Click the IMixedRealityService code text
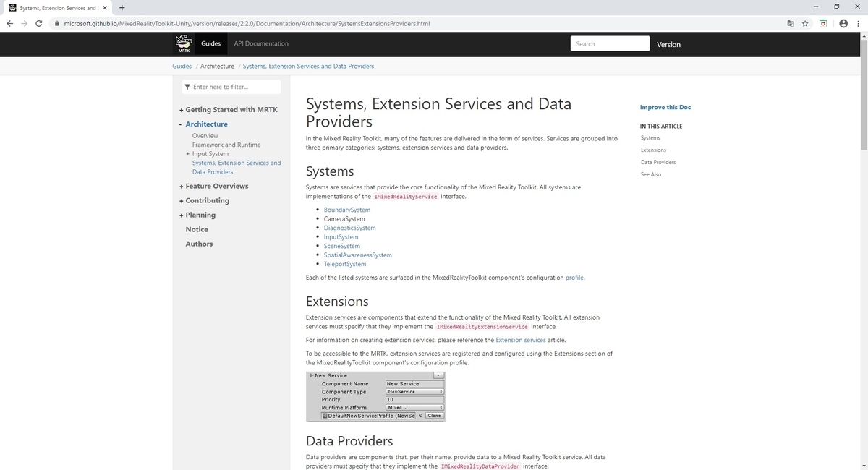This screenshot has height=470, width=868. (x=405, y=197)
